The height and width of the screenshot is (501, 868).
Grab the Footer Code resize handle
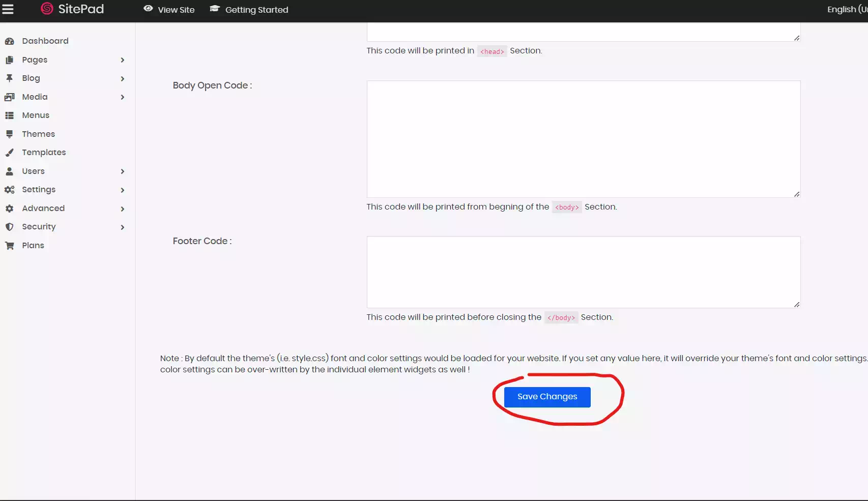pyautogui.click(x=797, y=304)
